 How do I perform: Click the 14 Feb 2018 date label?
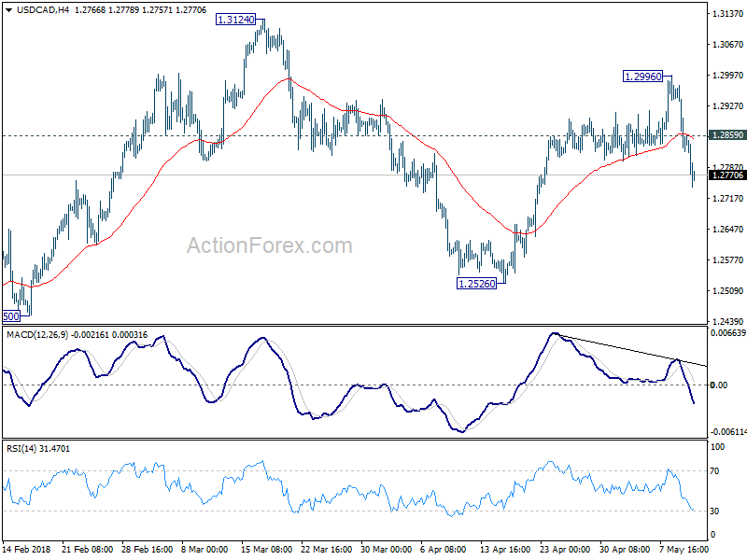pos(27,549)
